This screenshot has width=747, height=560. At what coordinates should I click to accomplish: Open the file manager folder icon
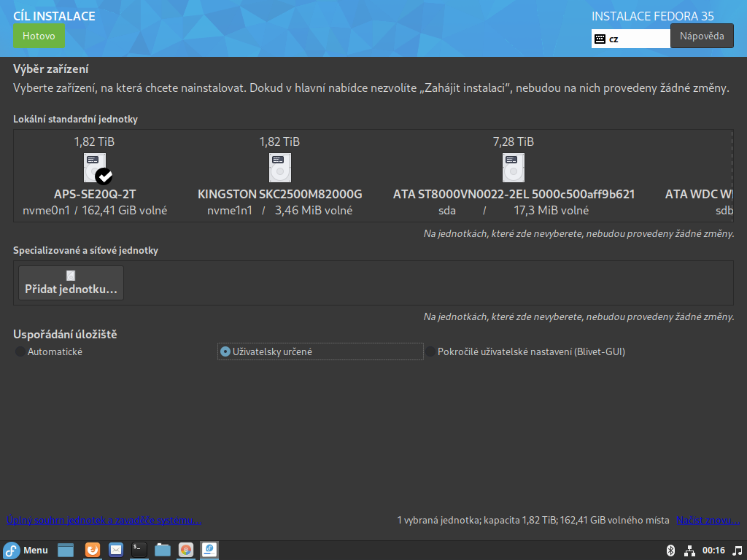(163, 551)
